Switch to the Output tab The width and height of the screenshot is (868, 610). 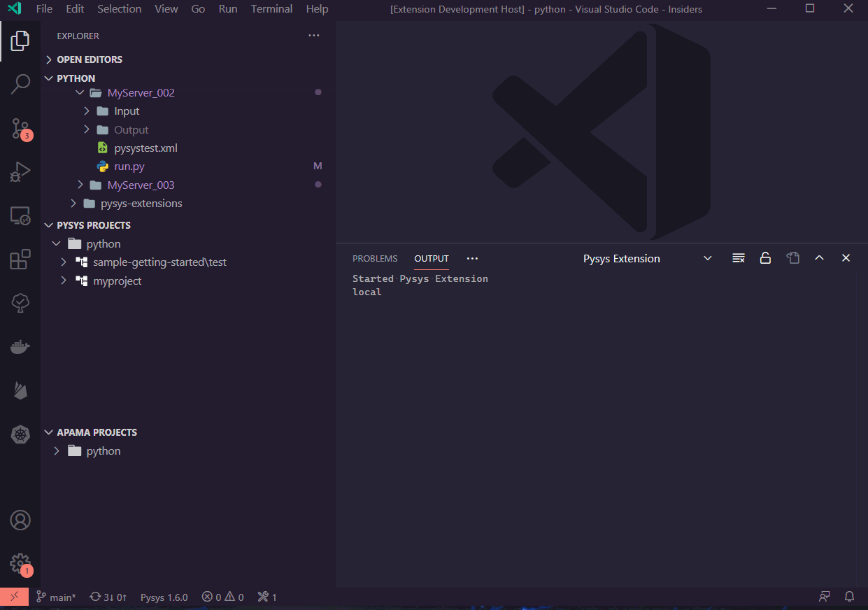click(432, 258)
